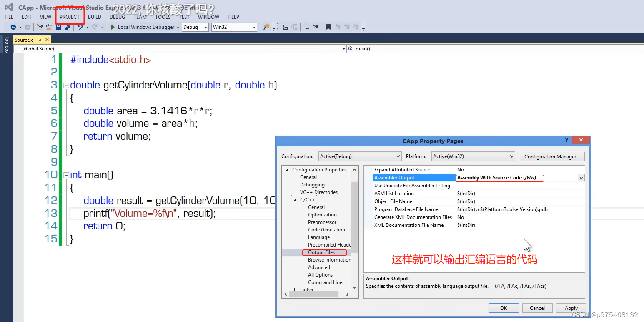Open the undo history dropdown arrow

tap(87, 27)
